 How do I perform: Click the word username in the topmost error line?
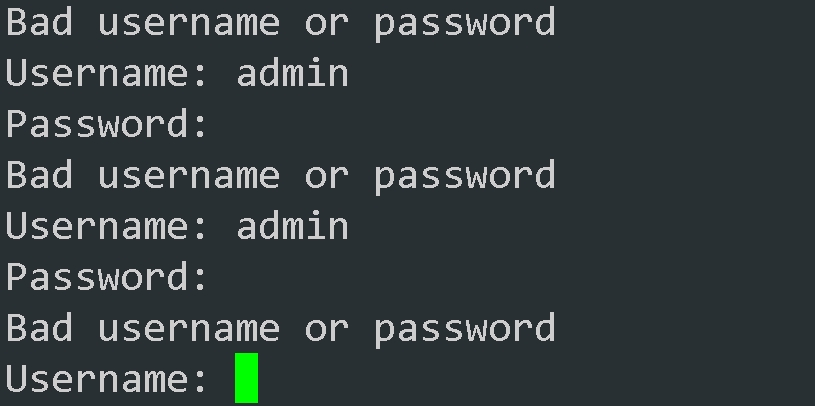(189, 22)
